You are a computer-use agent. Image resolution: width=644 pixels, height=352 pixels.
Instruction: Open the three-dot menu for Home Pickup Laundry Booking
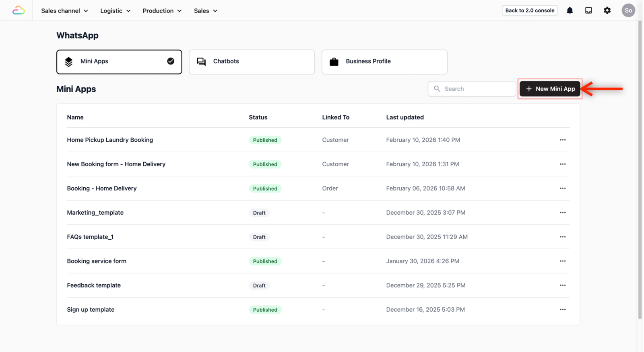click(x=563, y=140)
